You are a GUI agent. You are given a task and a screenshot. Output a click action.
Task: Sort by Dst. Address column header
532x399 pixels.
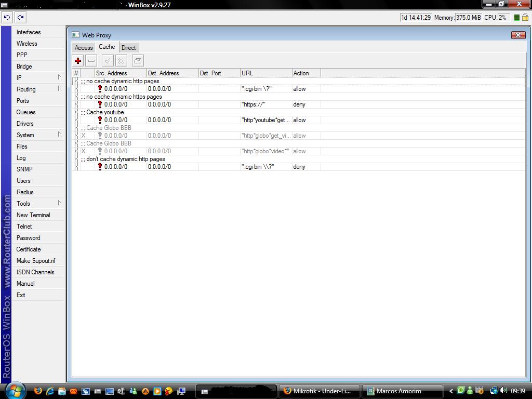coord(172,73)
